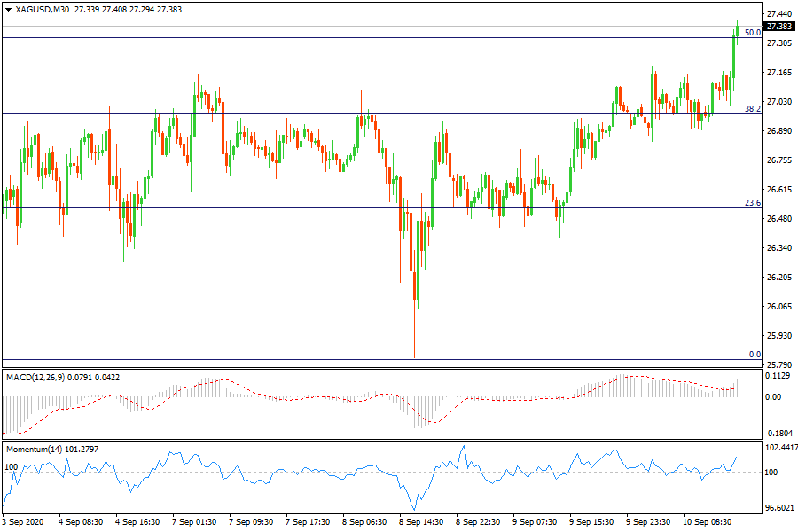Select the 50.0 Fibonacci level label
Viewport: 798px width, 532px height.
pos(752,33)
